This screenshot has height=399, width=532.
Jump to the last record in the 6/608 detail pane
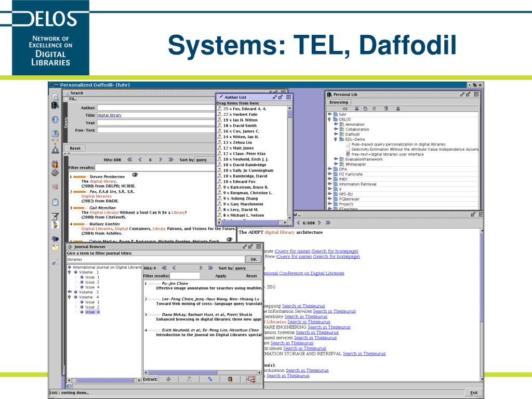[x=328, y=223]
